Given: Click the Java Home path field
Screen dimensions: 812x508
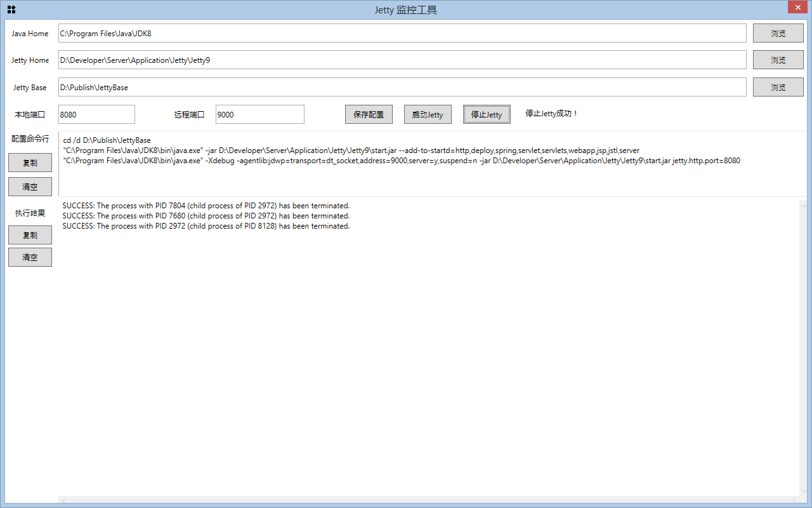Looking at the screenshot, I should [402, 33].
